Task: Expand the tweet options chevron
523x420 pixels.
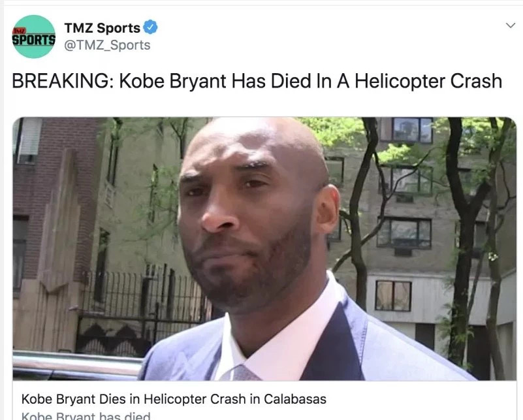Action: [x=511, y=25]
